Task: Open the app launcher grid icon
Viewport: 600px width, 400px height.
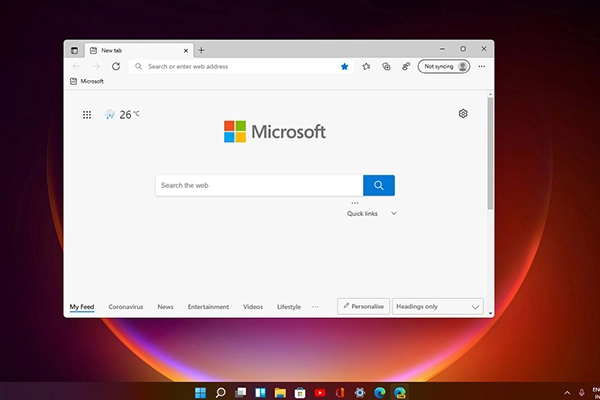Action: [87, 114]
